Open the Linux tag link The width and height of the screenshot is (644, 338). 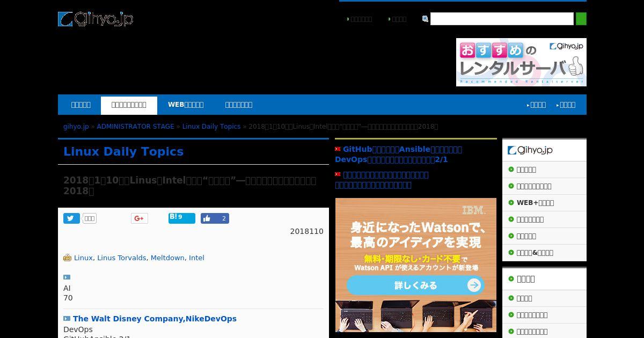83,258
